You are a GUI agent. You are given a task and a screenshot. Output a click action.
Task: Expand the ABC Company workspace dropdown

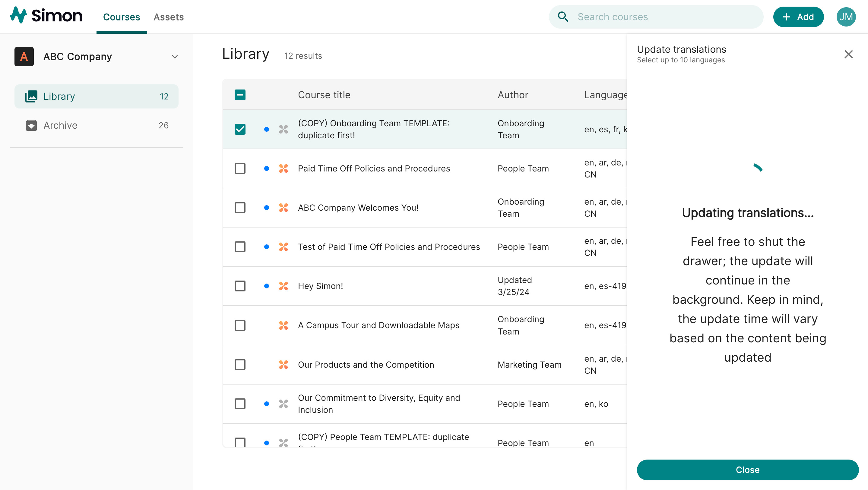pyautogui.click(x=175, y=57)
